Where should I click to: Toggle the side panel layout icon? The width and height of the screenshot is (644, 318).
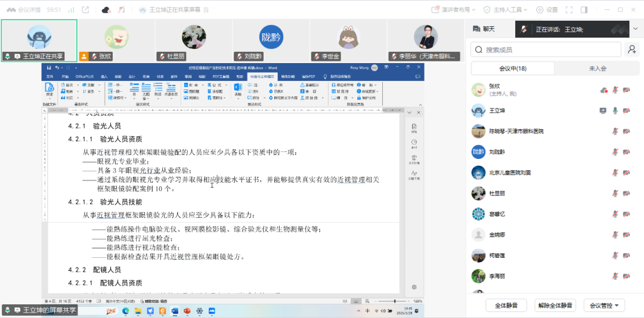tap(584, 10)
